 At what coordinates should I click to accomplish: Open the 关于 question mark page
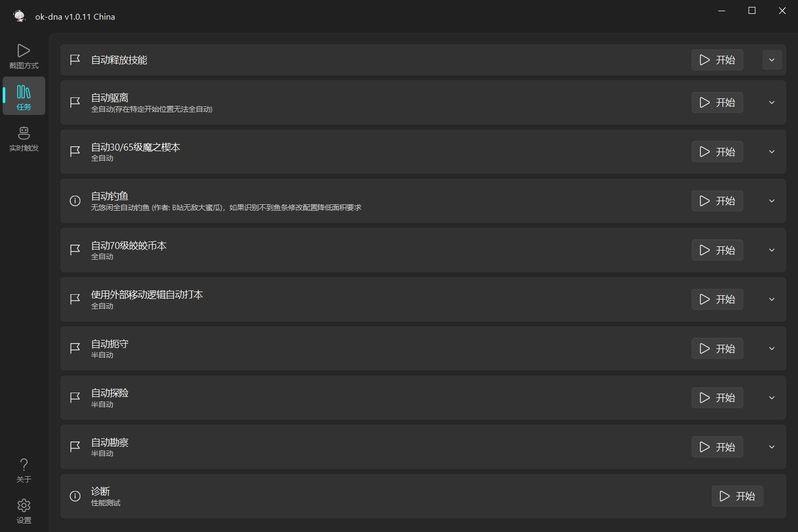(x=24, y=470)
